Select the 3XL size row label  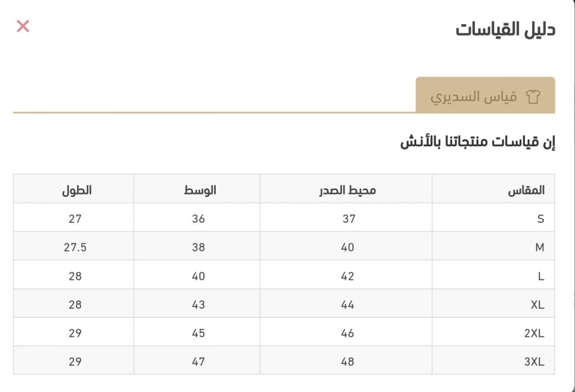coord(534,362)
